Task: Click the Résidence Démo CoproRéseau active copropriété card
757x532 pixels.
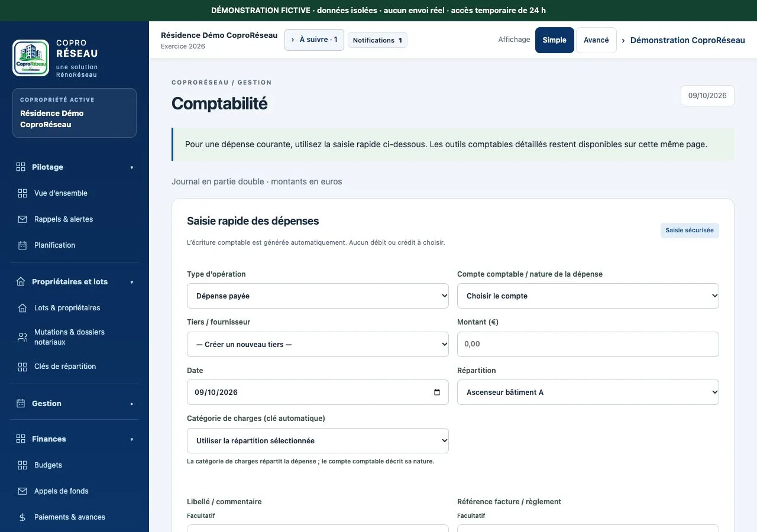Action: (75, 113)
